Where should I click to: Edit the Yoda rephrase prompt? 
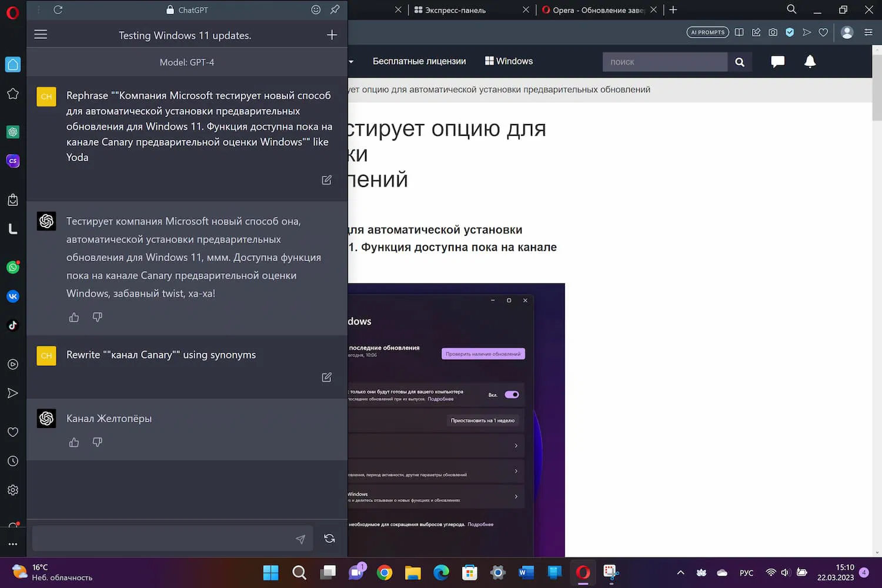pos(327,180)
